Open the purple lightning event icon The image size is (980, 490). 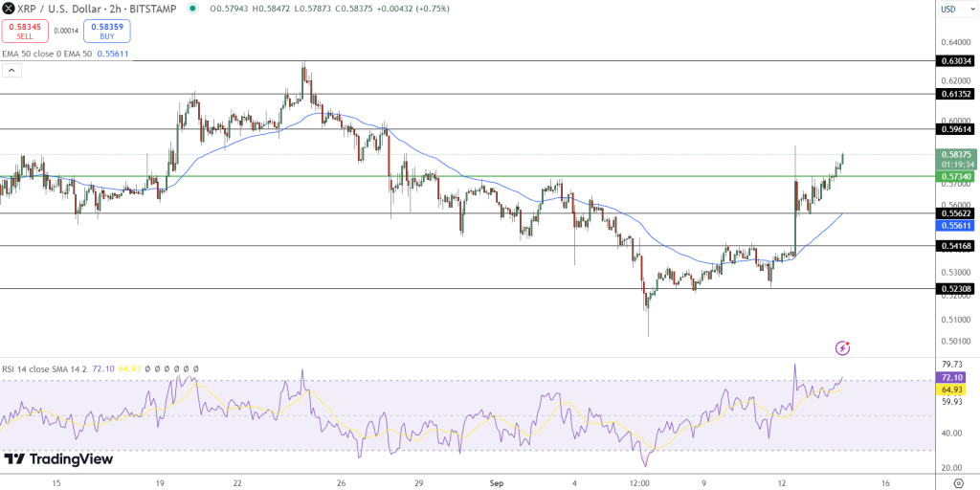pyautogui.click(x=842, y=347)
